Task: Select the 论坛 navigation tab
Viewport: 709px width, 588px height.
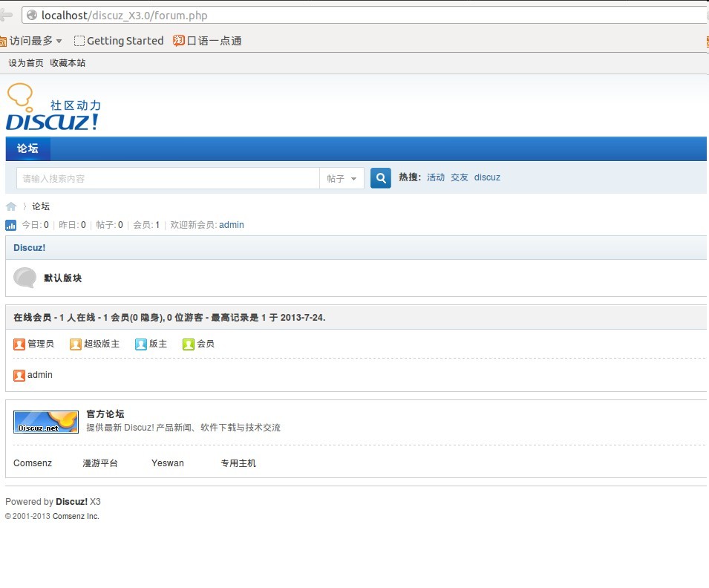Action: tap(27, 148)
